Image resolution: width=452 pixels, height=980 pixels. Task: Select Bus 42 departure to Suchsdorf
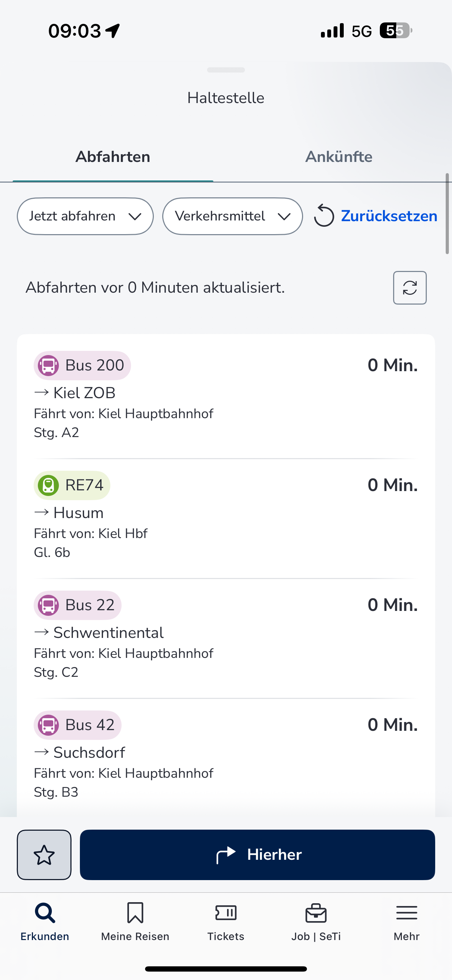pyautogui.click(x=226, y=758)
